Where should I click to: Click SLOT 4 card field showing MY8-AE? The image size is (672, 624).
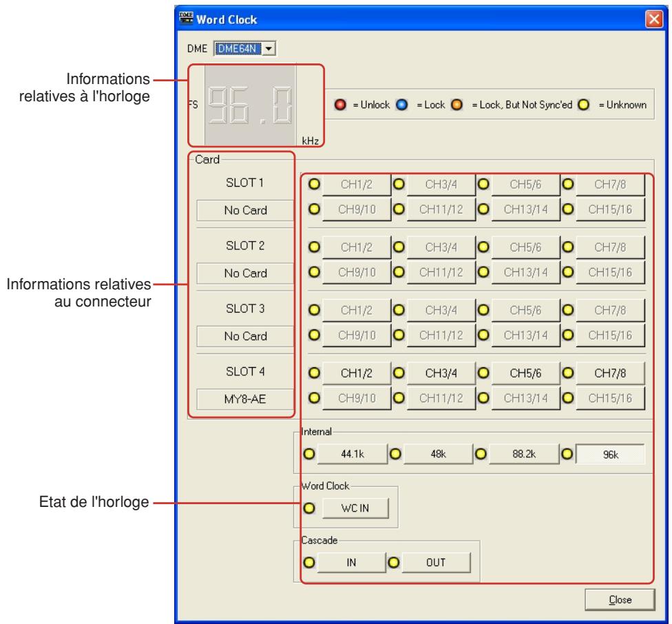245,399
